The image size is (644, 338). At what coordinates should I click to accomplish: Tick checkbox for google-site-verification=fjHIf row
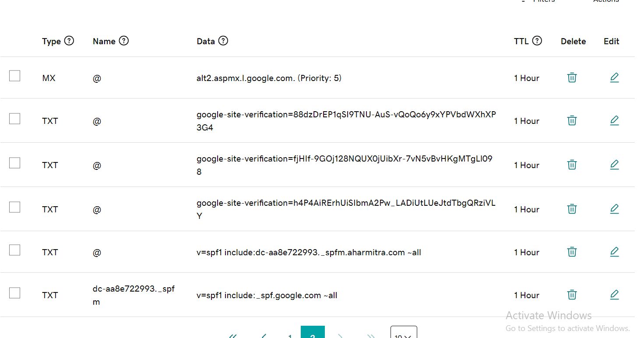point(14,163)
